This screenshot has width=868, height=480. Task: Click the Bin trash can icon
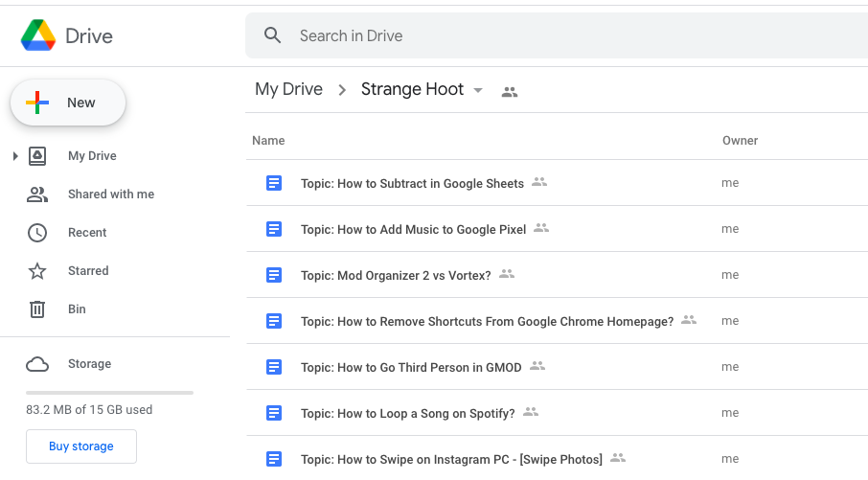coord(37,309)
